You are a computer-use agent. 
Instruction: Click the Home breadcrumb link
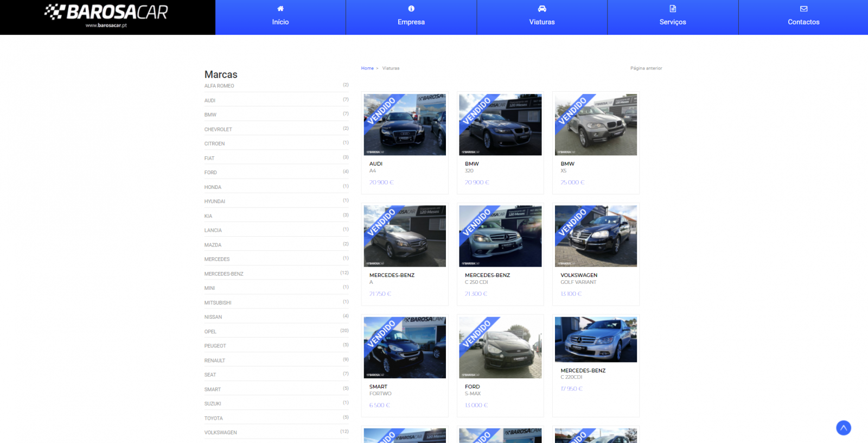pyautogui.click(x=367, y=68)
